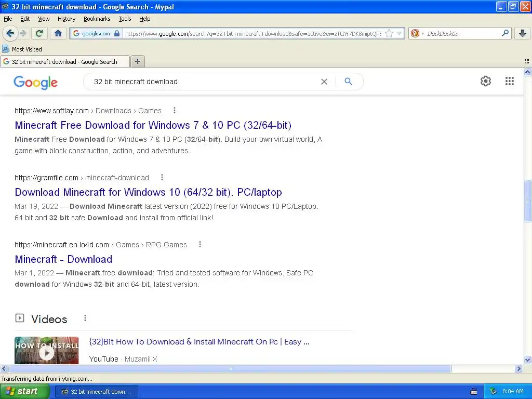Screen dimensions: 532x399
Task: Go back one page in browser
Action: point(10,33)
